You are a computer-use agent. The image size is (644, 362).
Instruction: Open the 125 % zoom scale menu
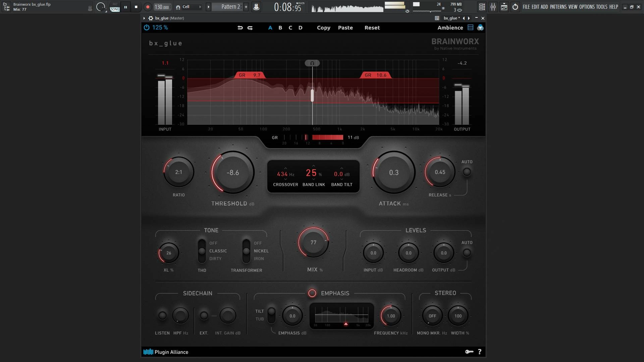pos(160,27)
